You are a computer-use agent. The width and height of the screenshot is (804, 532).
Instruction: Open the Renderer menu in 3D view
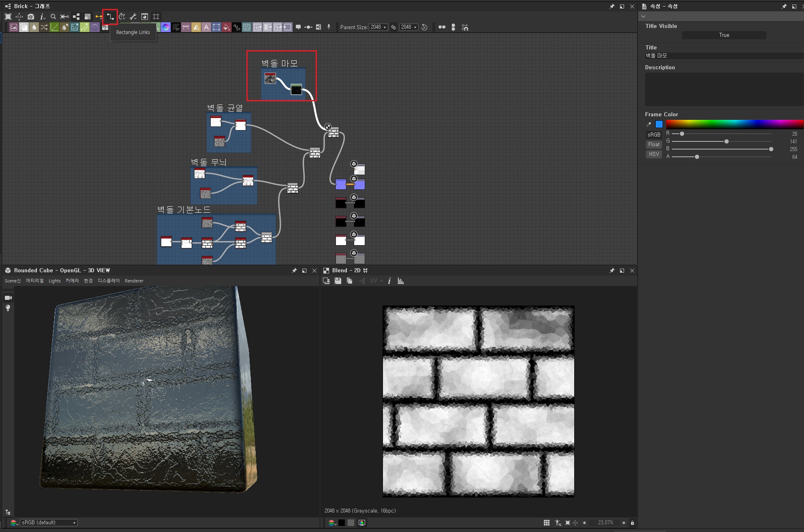point(134,281)
